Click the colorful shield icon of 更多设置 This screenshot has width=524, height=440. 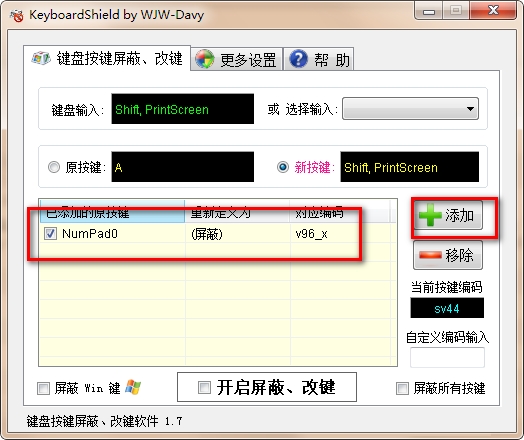tap(204, 59)
